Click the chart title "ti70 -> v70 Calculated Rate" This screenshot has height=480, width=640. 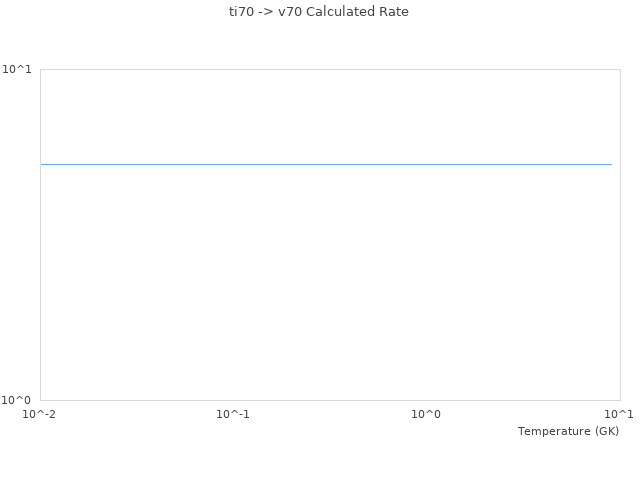(319, 12)
